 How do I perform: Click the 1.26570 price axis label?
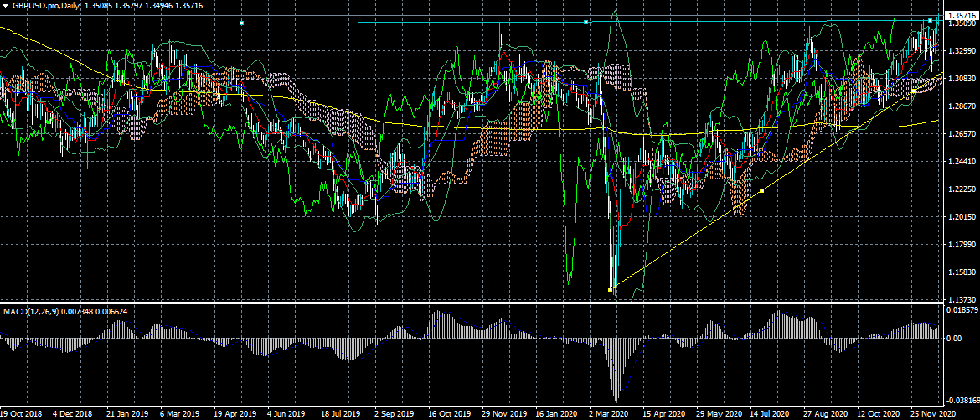click(960, 134)
